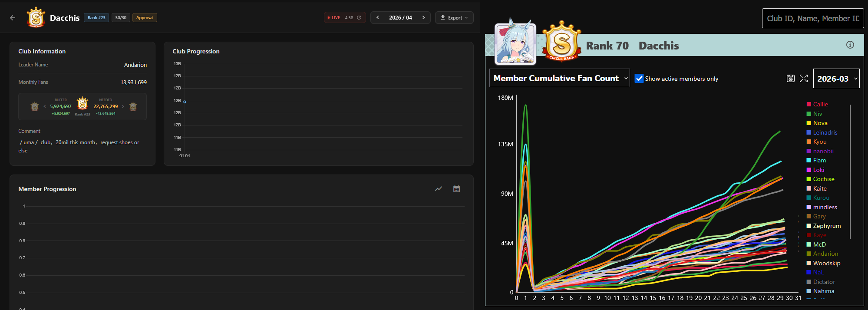Switch Member Progression to line chart view
The width and height of the screenshot is (868, 310).
click(439, 189)
